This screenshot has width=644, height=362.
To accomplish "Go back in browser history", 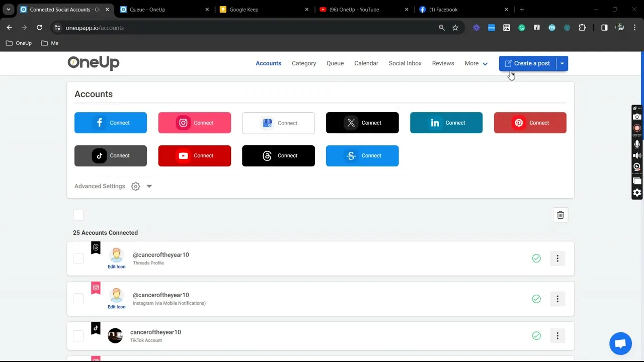I will tap(9, 28).
